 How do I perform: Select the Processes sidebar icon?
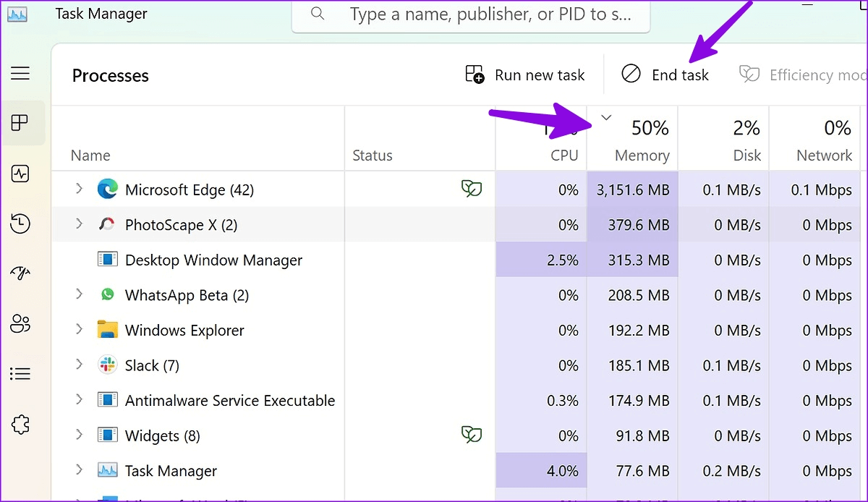[20, 123]
